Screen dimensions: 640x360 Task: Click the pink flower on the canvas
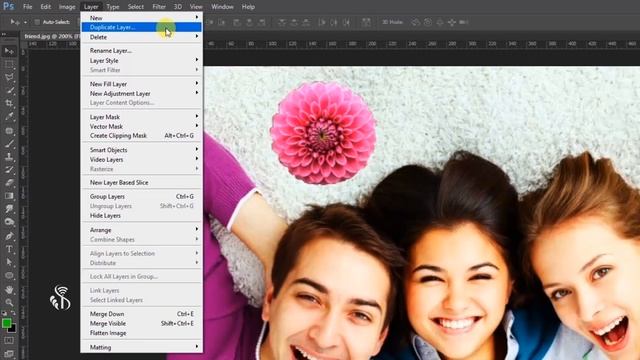(x=323, y=132)
